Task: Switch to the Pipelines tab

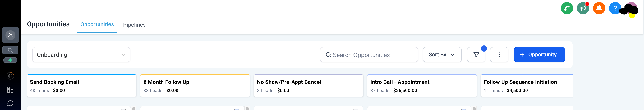Action: pos(134,25)
